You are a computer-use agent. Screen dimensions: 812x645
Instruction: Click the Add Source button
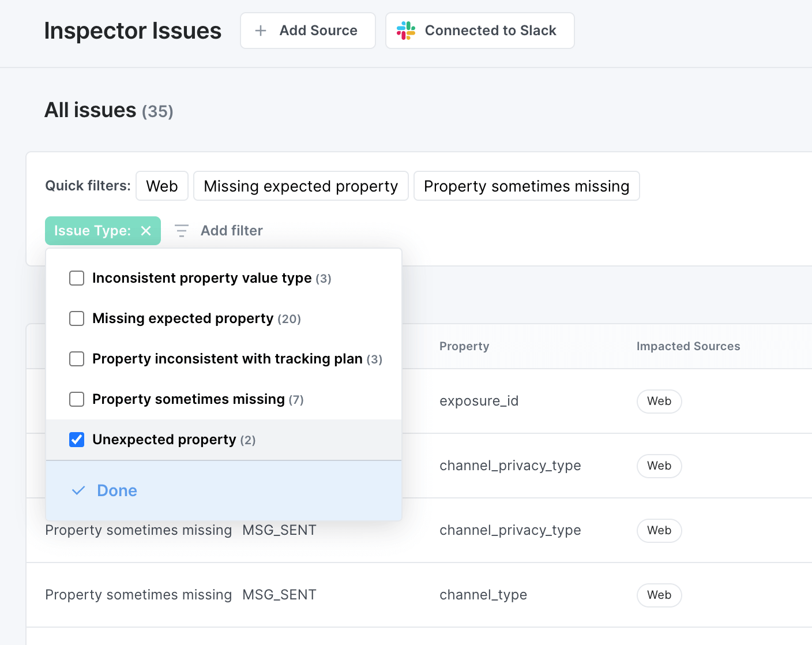pos(307,31)
